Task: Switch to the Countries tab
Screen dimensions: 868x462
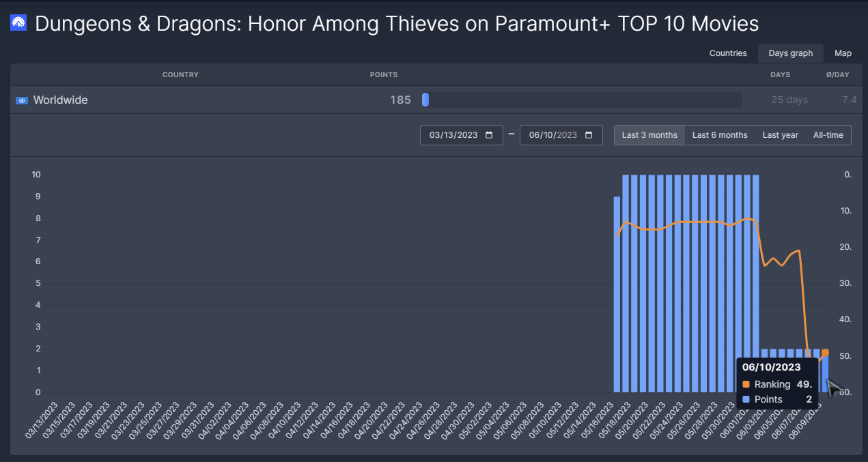Action: pos(728,53)
